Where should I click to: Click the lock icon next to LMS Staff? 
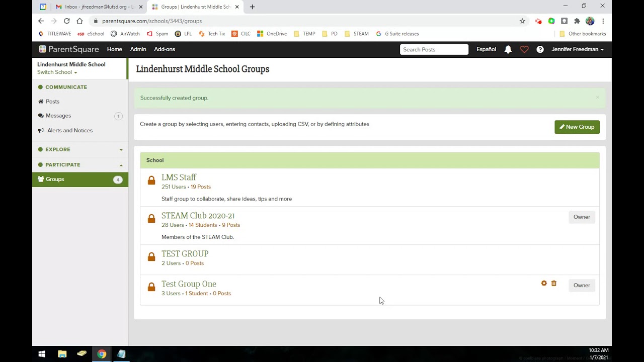pyautogui.click(x=151, y=180)
